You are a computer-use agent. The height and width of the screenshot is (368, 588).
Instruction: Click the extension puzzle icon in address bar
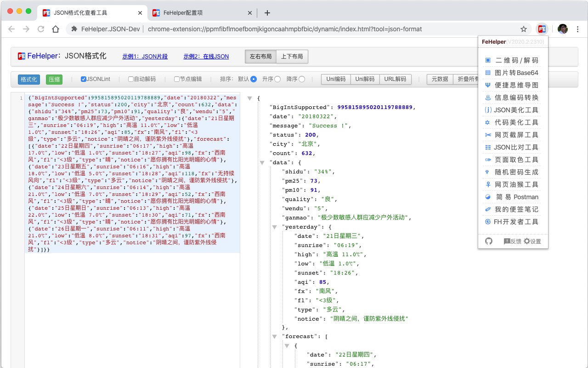coord(74,29)
